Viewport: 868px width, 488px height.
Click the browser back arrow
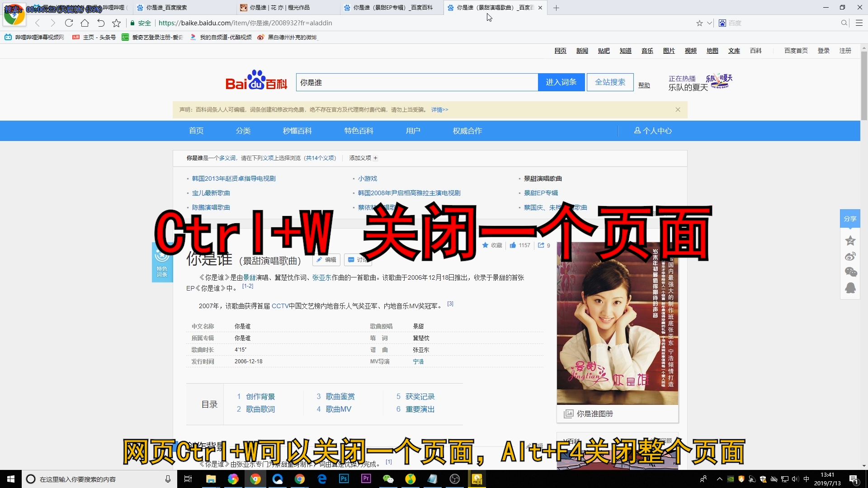pyautogui.click(x=38, y=23)
